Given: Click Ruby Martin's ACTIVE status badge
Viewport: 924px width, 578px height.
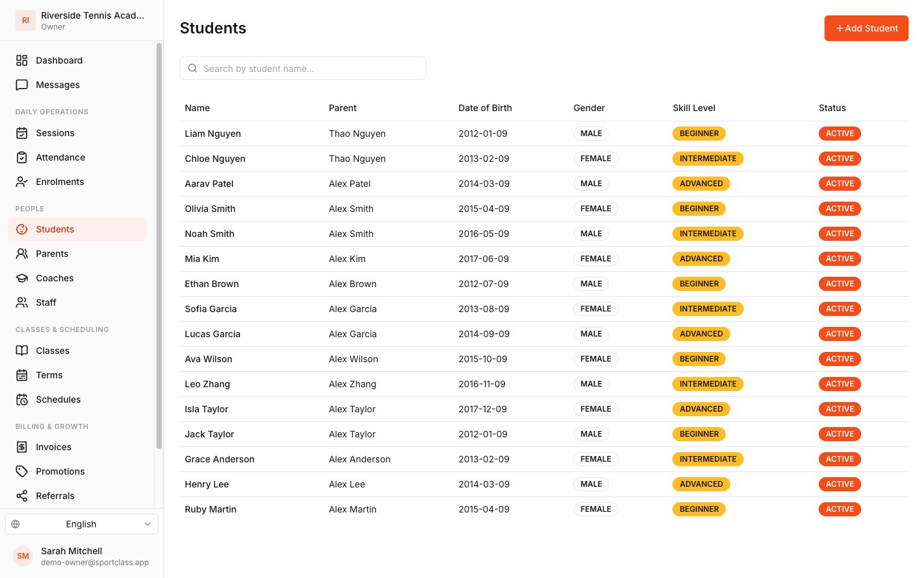Looking at the screenshot, I should (x=840, y=509).
